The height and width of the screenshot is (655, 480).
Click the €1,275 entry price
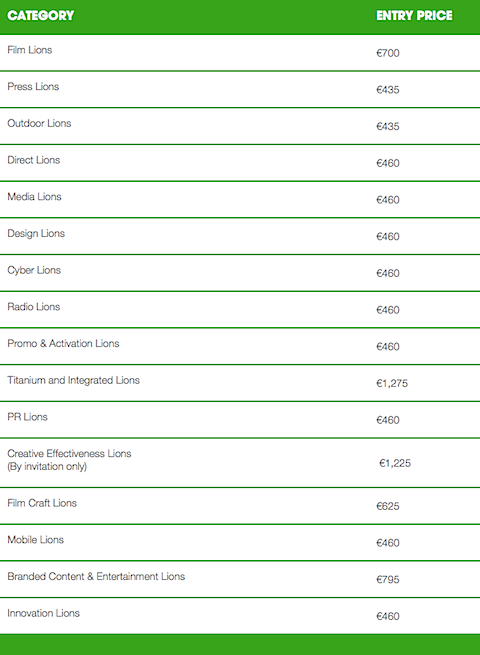[392, 383]
